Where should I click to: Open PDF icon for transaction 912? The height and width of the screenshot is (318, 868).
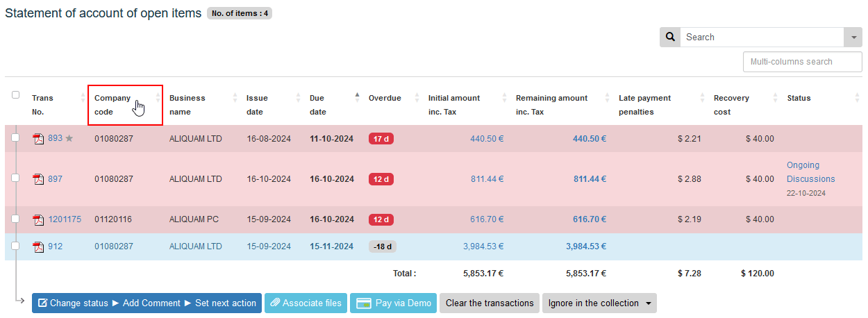pos(39,246)
